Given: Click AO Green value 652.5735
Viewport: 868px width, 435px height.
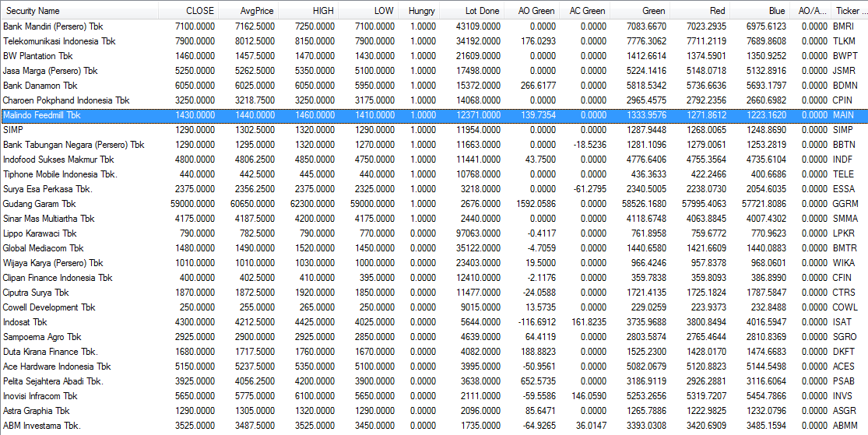Looking at the screenshot, I should coord(539,381).
